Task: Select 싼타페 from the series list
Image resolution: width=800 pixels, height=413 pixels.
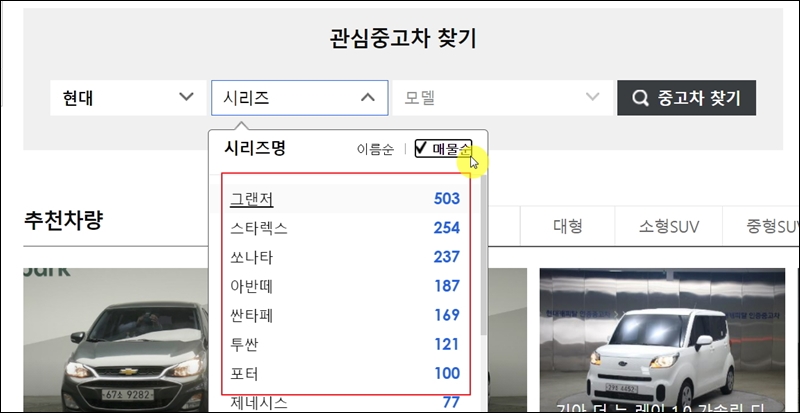Action: tap(252, 315)
